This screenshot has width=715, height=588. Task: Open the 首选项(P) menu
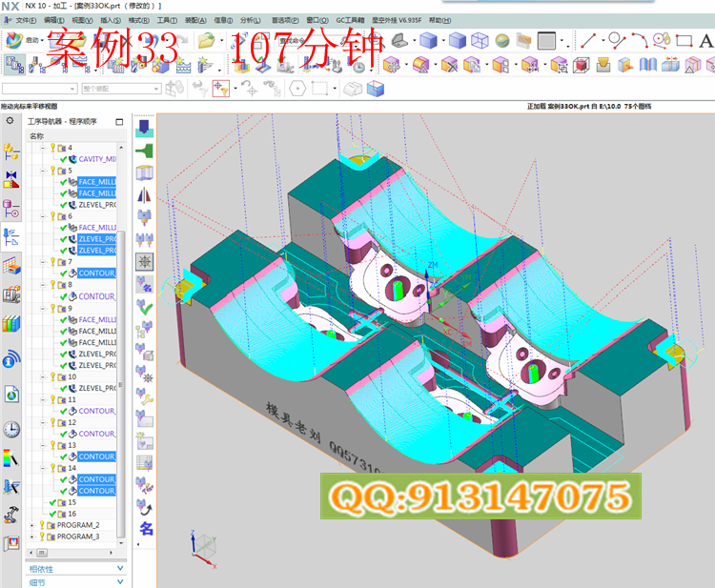tap(285, 20)
